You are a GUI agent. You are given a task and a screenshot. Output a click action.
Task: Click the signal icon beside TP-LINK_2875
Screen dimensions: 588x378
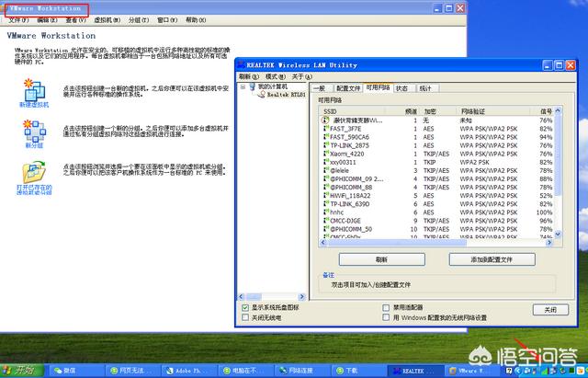click(x=326, y=145)
